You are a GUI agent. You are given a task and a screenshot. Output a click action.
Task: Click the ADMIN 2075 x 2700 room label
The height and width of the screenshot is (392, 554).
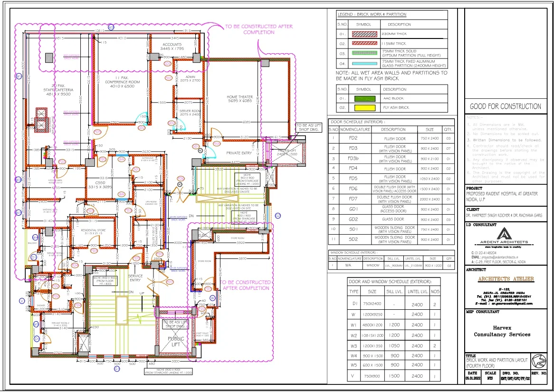[190, 78]
